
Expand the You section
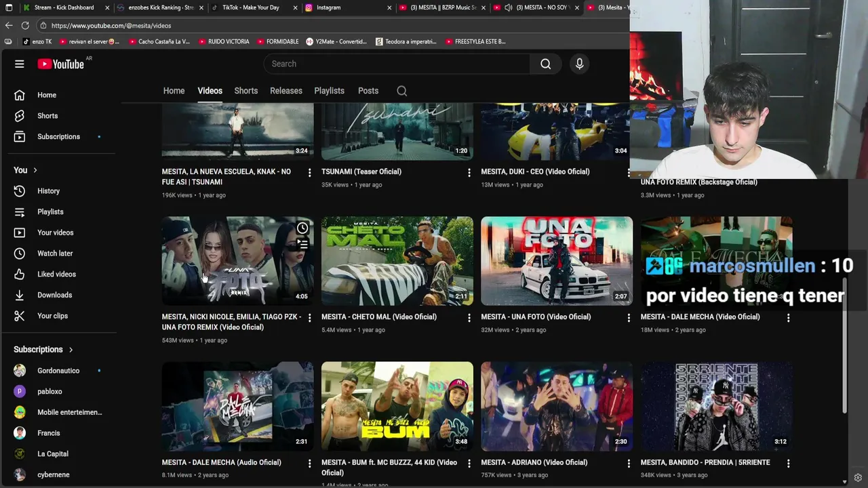pyautogui.click(x=26, y=170)
